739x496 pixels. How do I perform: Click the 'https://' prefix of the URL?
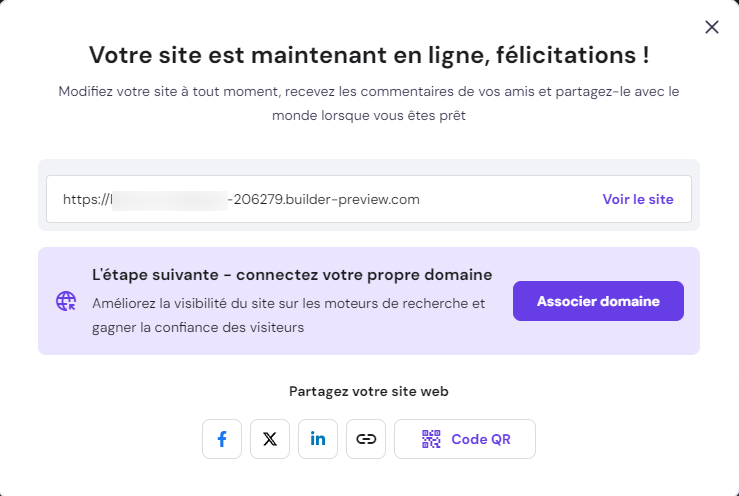pyautogui.click(x=85, y=199)
